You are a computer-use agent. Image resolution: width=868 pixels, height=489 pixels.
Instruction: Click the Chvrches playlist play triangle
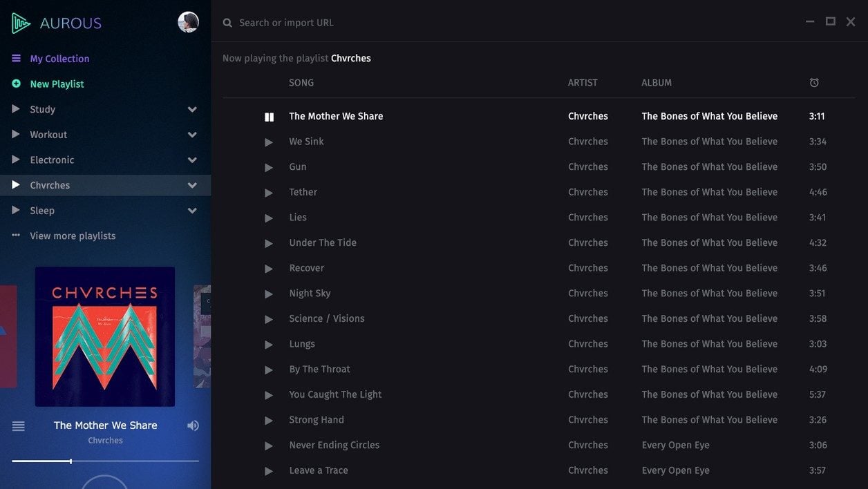(x=16, y=184)
